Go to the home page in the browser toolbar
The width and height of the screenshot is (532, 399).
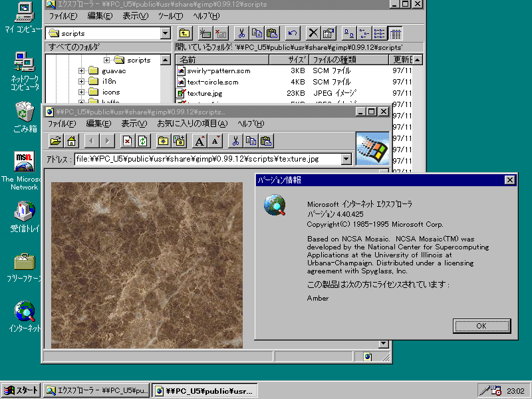point(72,141)
